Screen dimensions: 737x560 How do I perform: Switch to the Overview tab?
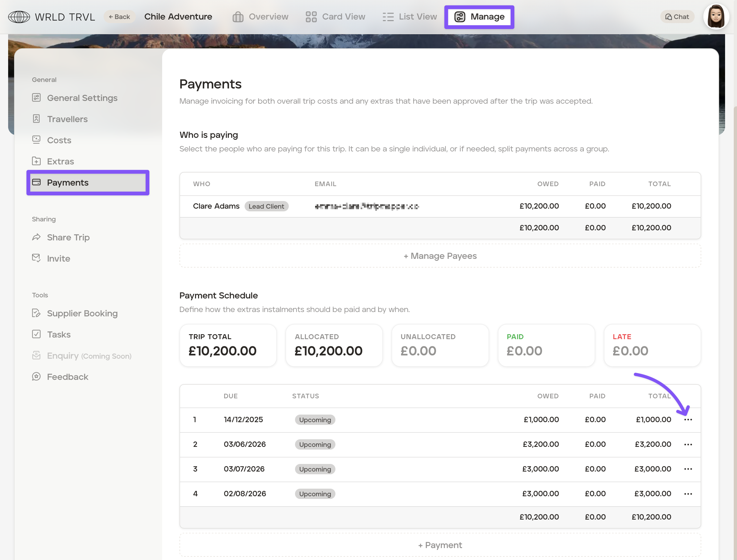pos(260,17)
